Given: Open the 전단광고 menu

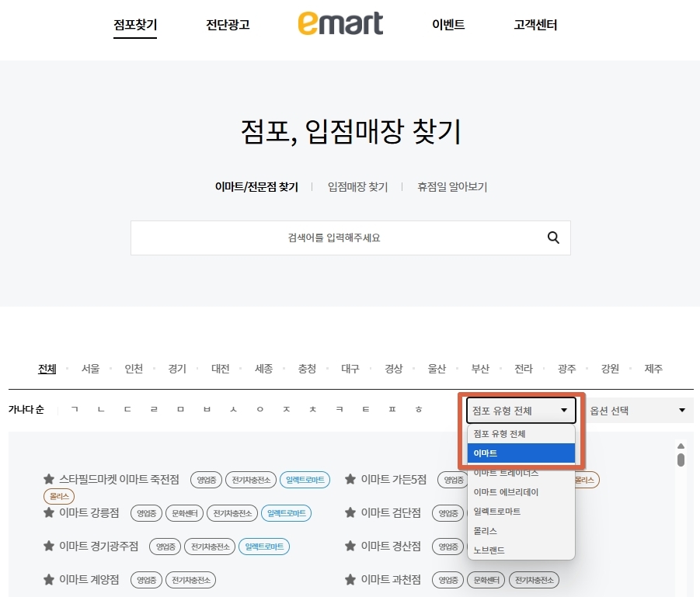Looking at the screenshot, I should coord(228,25).
